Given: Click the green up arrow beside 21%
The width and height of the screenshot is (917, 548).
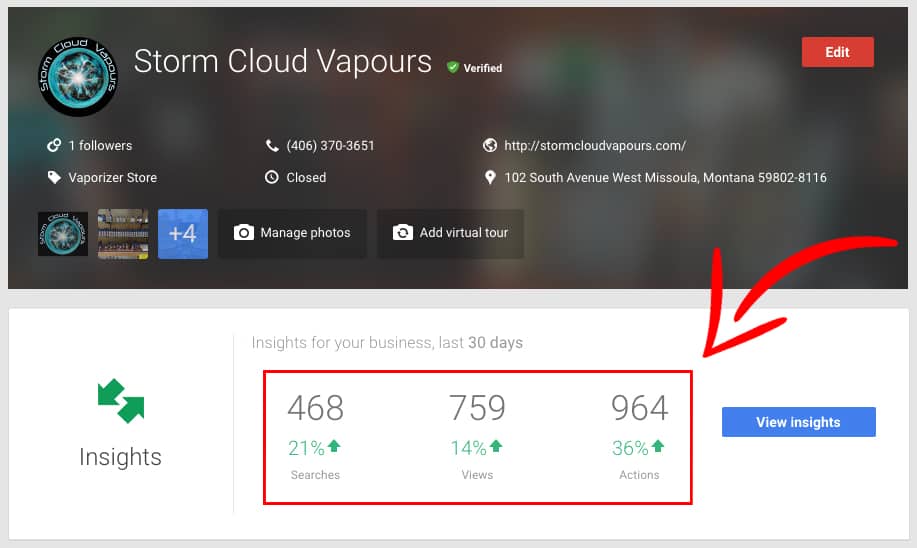Looking at the screenshot, I should [334, 446].
